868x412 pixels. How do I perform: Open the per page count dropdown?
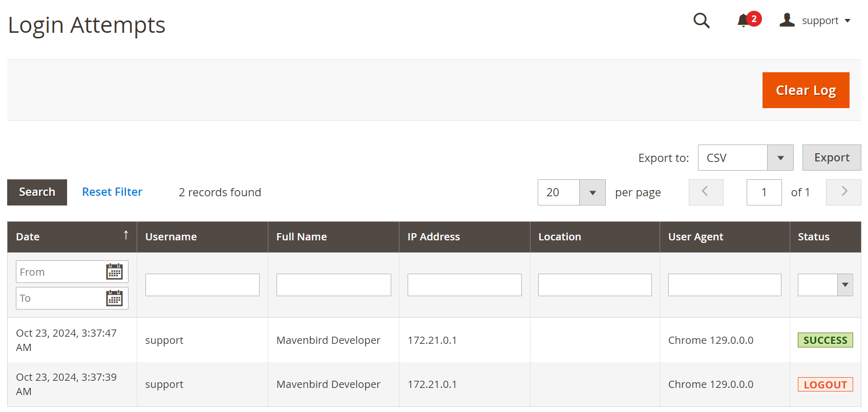tap(571, 192)
